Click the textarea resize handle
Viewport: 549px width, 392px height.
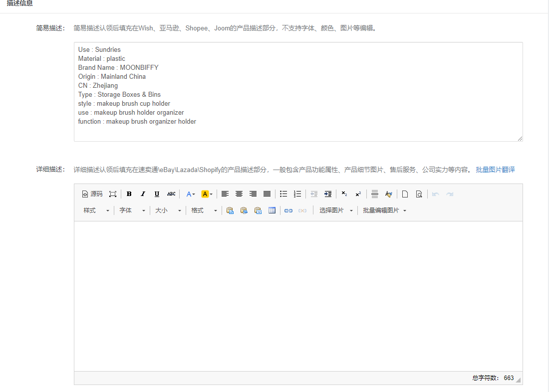click(520, 139)
